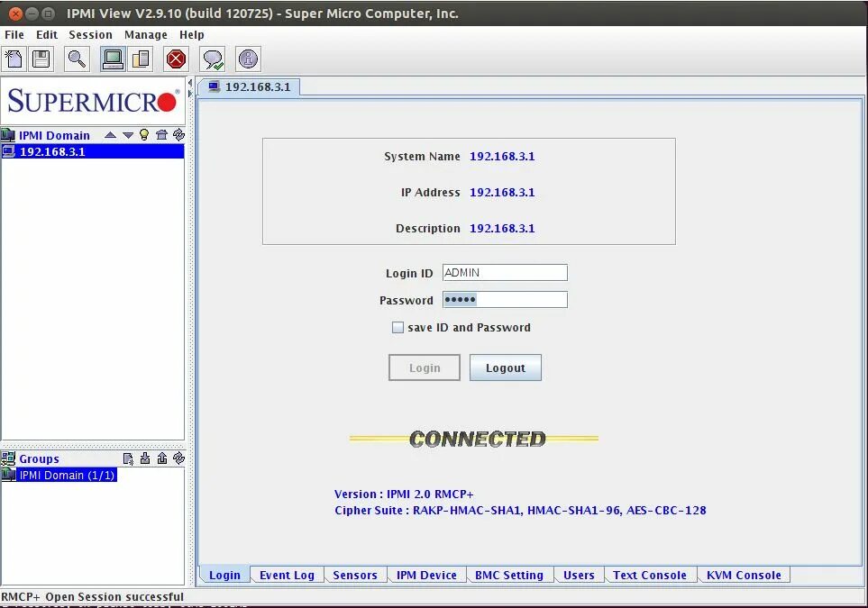The width and height of the screenshot is (868, 608).
Task: Click the computer monitor toolbar icon
Action: pos(113,59)
